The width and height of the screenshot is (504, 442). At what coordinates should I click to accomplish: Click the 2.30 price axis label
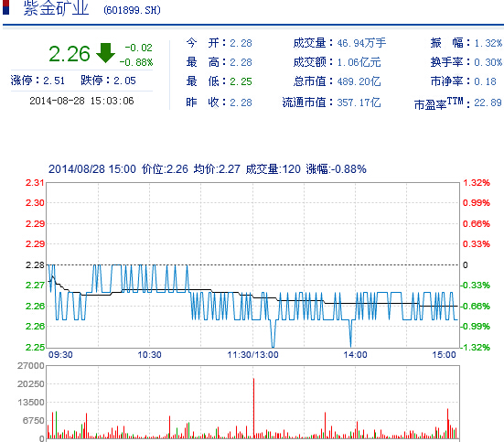(35, 203)
